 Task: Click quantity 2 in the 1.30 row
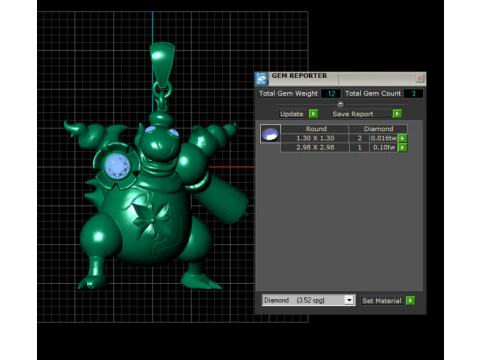(x=359, y=138)
